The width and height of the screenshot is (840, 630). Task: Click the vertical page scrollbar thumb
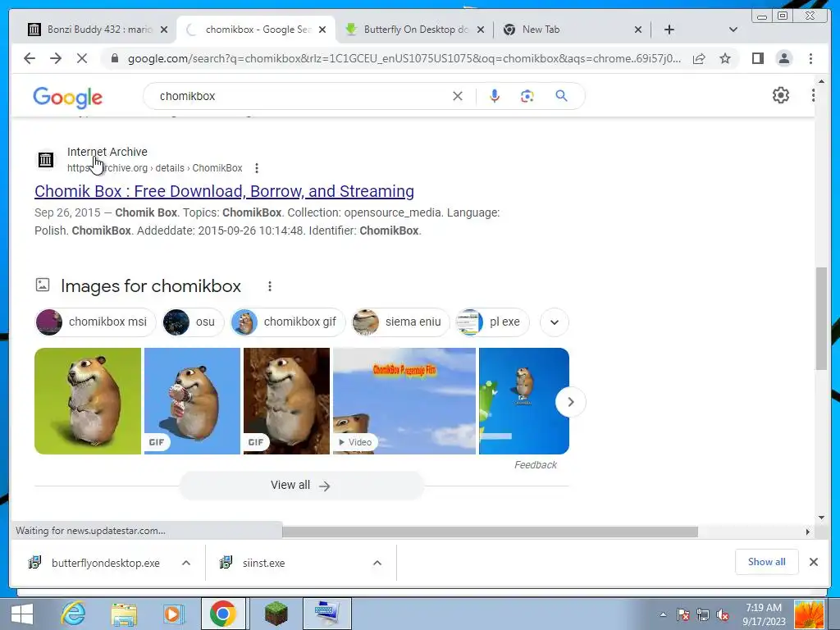(x=821, y=318)
